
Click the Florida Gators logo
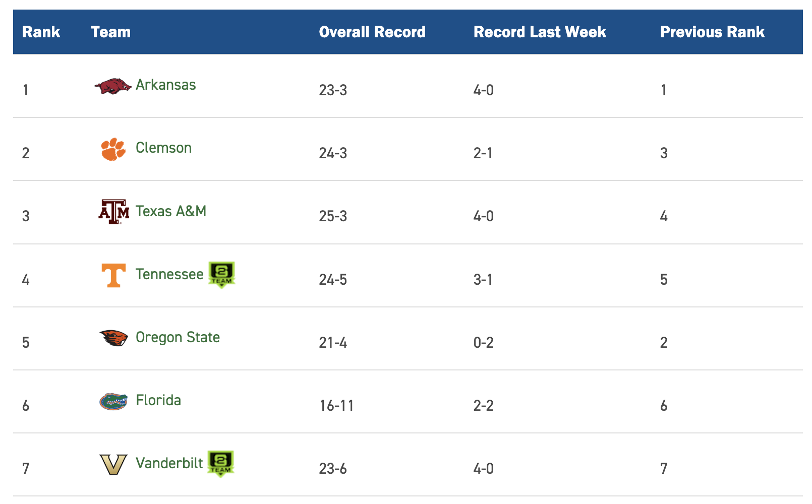point(113,401)
